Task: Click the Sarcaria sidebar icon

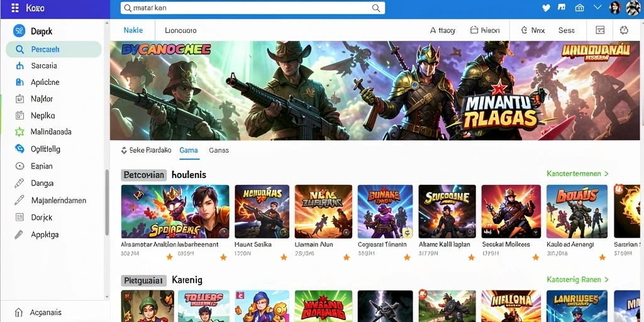Action: click(x=19, y=65)
